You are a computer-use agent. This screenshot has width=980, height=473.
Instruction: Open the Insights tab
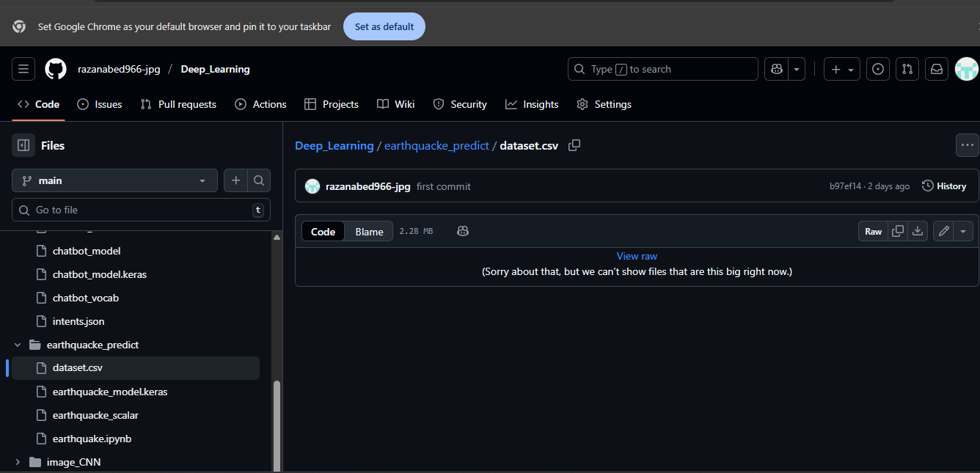532,104
